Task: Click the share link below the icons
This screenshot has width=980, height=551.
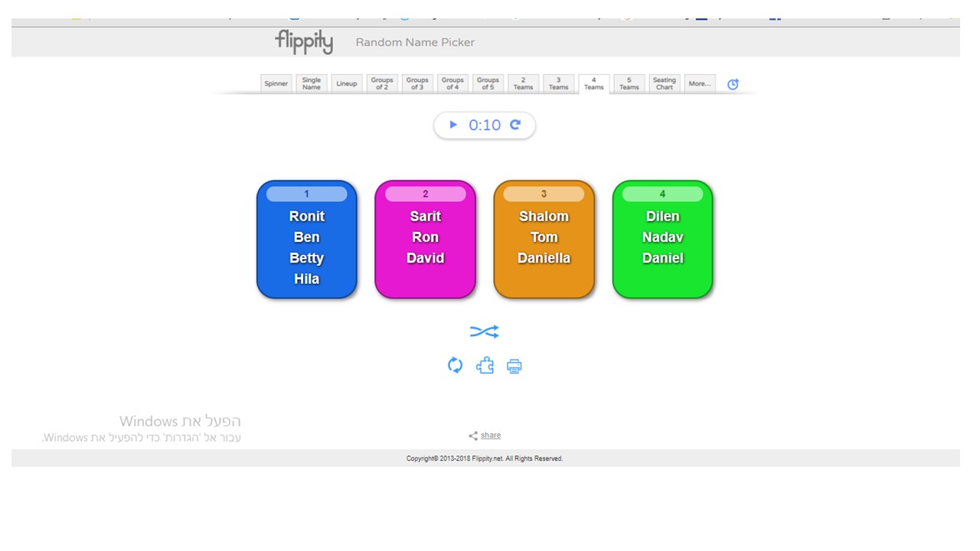Action: coord(490,435)
